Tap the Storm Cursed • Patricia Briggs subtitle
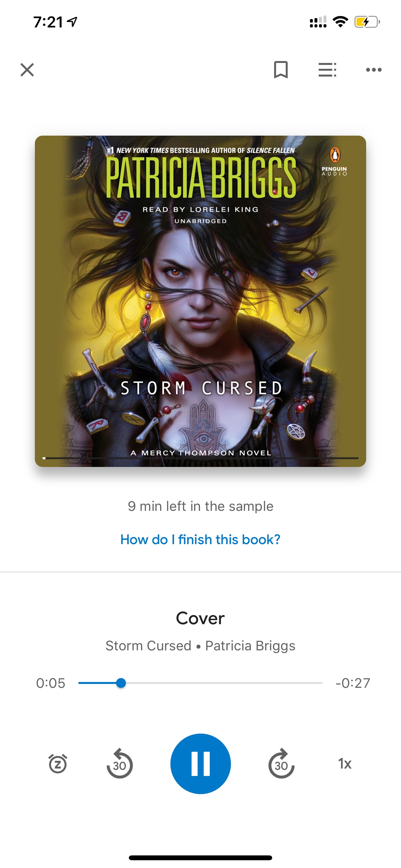The image size is (401, 868). (x=200, y=646)
